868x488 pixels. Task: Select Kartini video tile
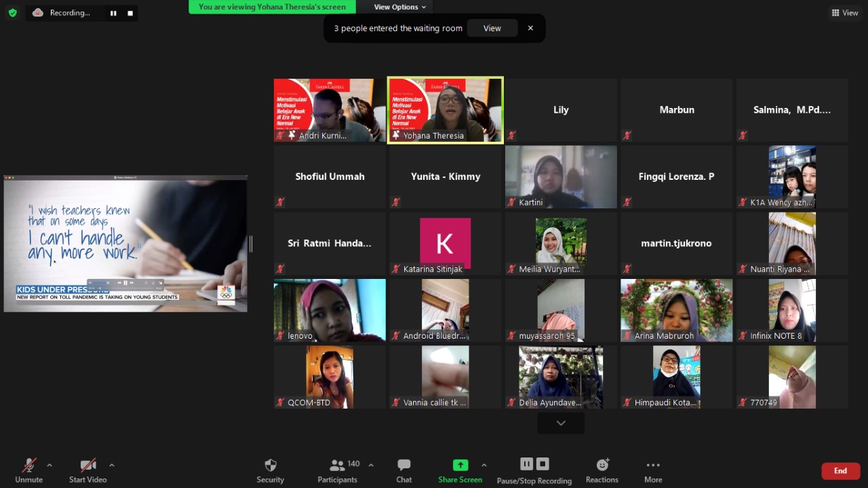point(561,176)
